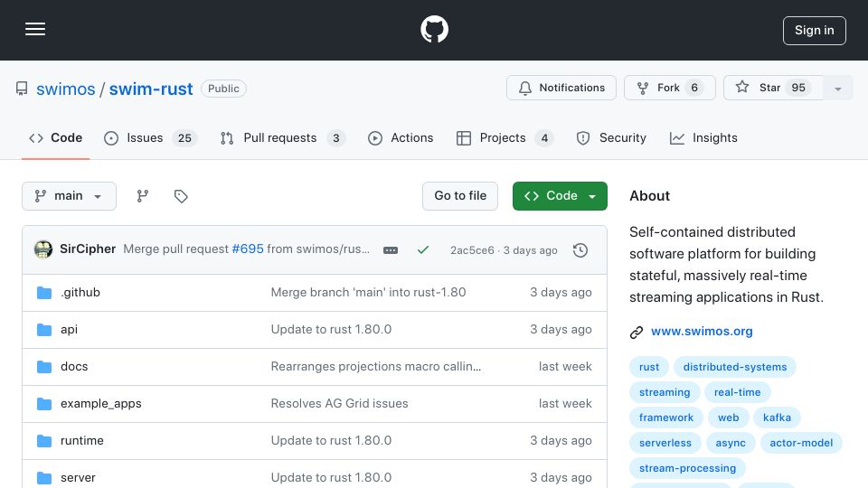Expand the commit message ellipsis button

(391, 250)
